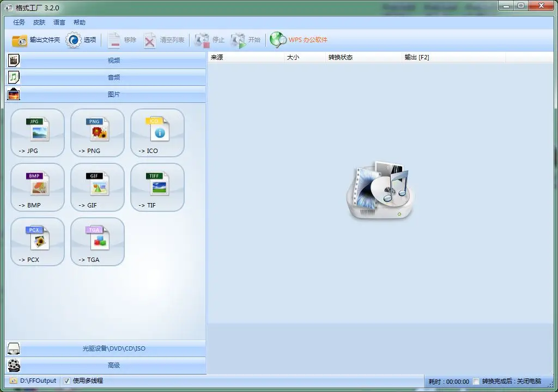Open the 任务 menu

(x=19, y=22)
